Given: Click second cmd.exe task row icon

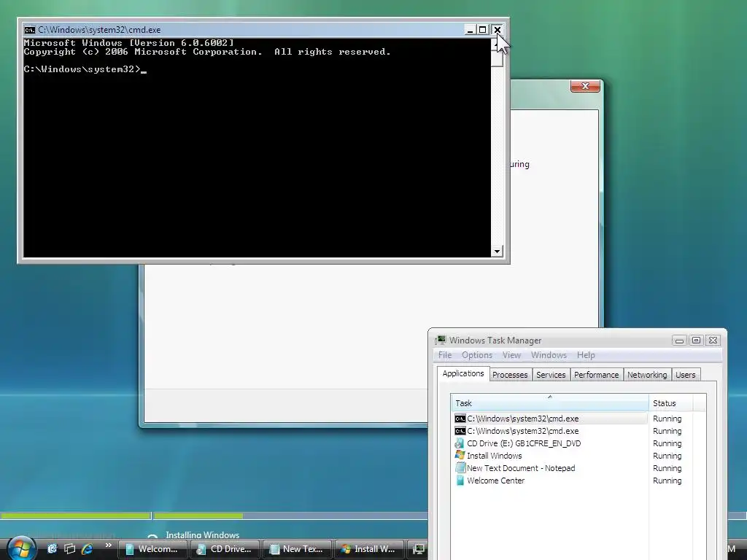Looking at the screenshot, I should click(x=460, y=431).
